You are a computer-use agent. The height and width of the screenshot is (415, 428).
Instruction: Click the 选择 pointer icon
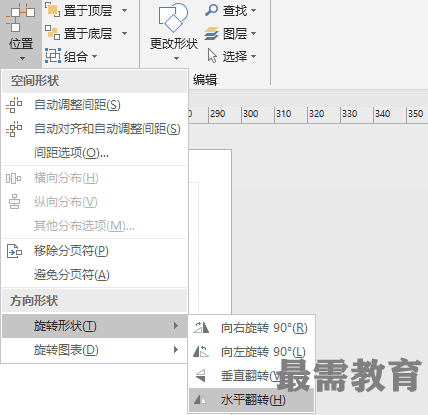tap(212, 56)
